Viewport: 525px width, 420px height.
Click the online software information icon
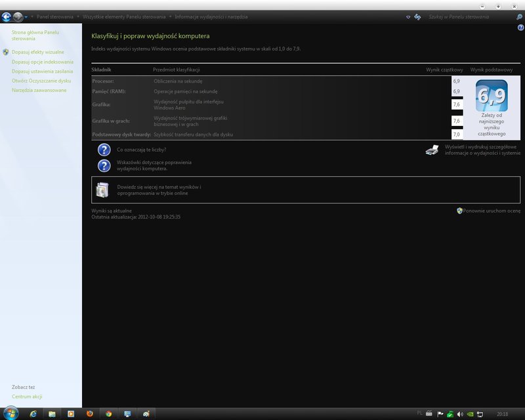click(102, 190)
